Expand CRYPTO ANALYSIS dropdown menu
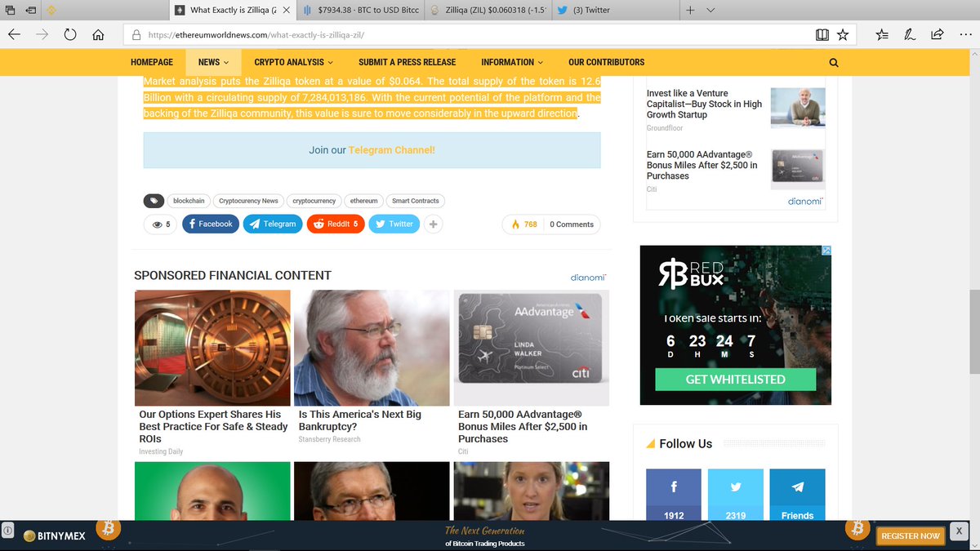This screenshot has height=551, width=980. [x=294, y=62]
